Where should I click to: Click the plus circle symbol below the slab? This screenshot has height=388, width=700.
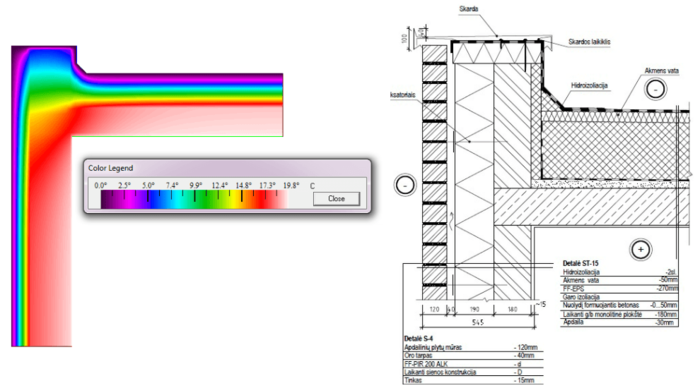tap(641, 250)
